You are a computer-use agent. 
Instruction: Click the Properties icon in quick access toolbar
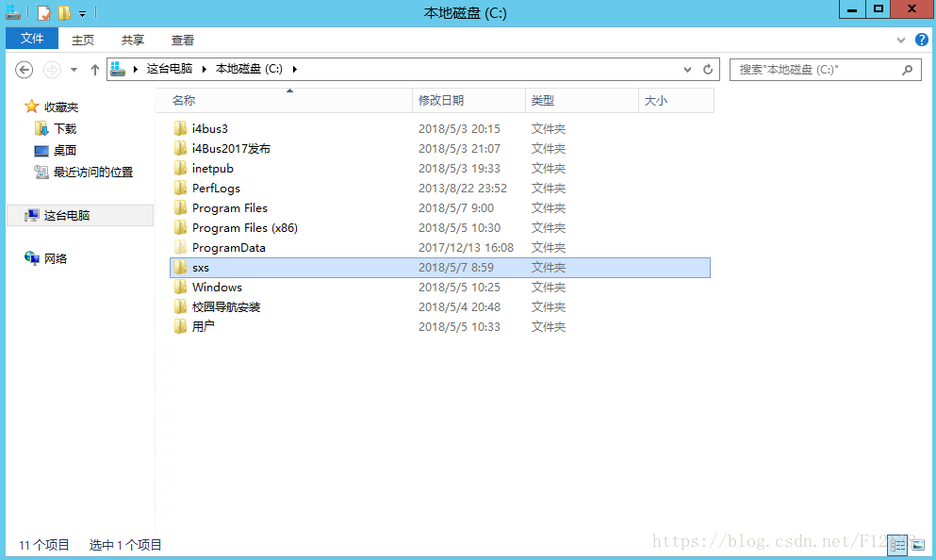pyautogui.click(x=43, y=12)
